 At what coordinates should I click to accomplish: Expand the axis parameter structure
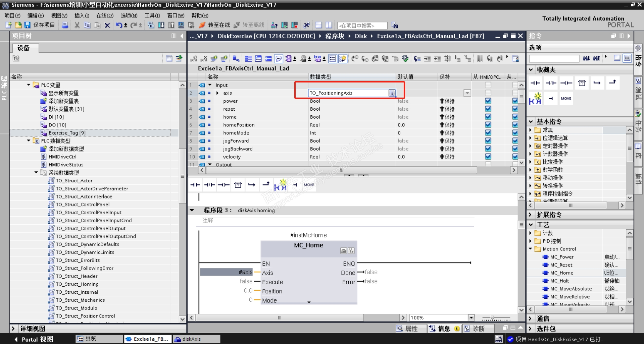[217, 93]
